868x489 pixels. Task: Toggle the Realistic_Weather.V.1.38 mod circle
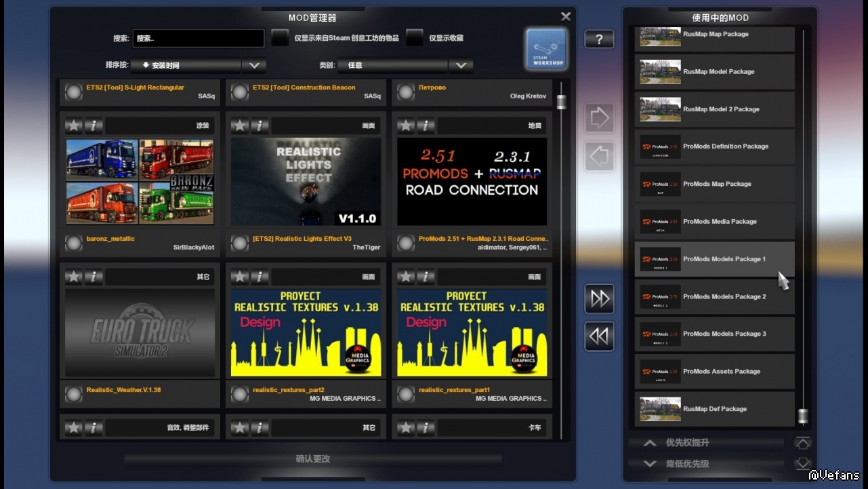(x=73, y=394)
